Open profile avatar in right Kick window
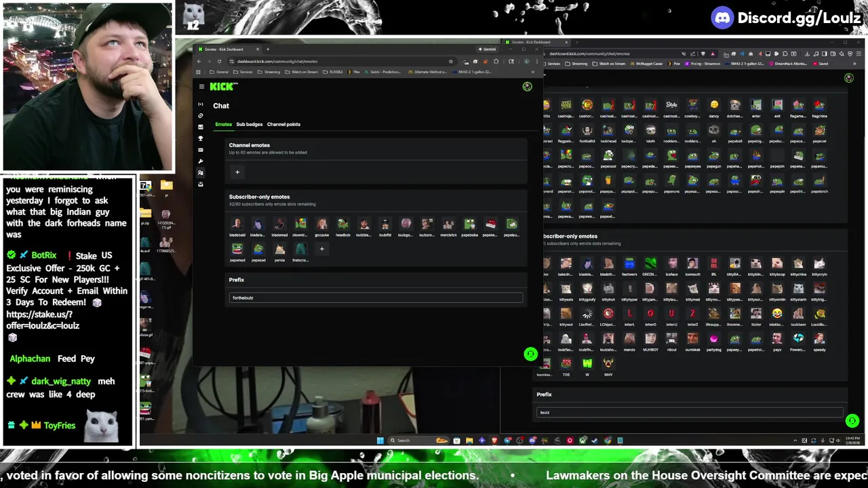This screenshot has height=488, width=868. [x=848, y=79]
